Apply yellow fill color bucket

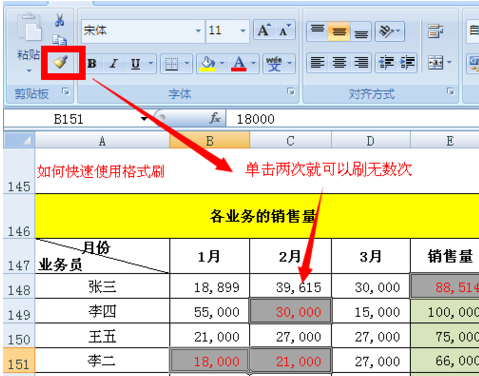tap(208, 63)
